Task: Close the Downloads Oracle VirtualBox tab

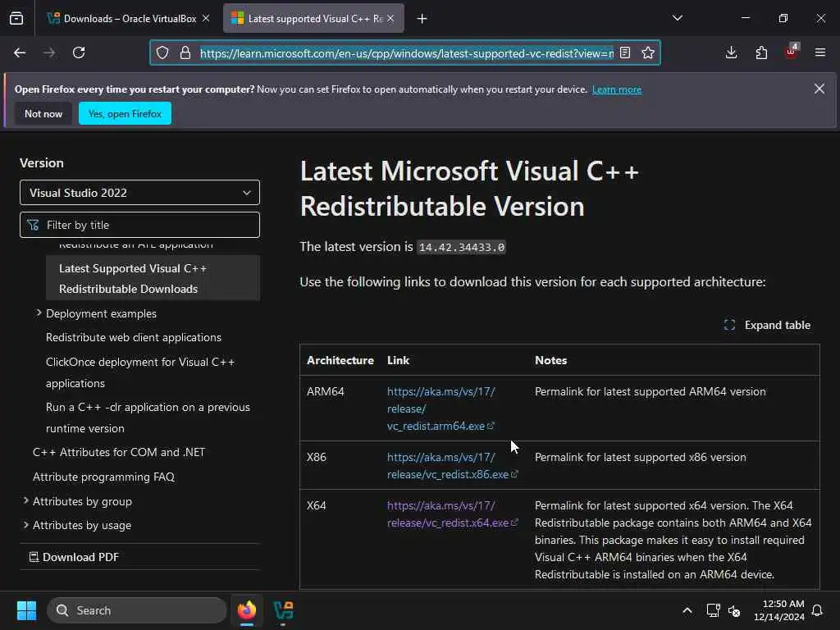Action: click(206, 18)
